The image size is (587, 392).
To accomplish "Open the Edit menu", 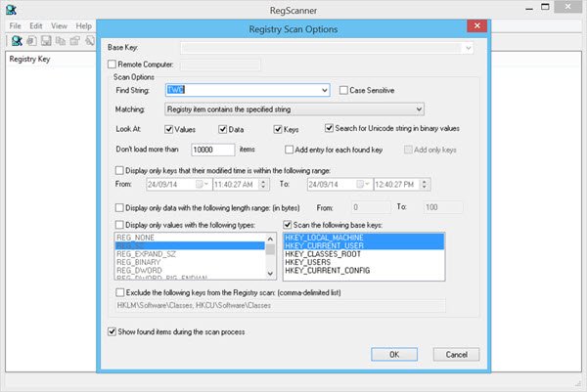I will [36, 25].
